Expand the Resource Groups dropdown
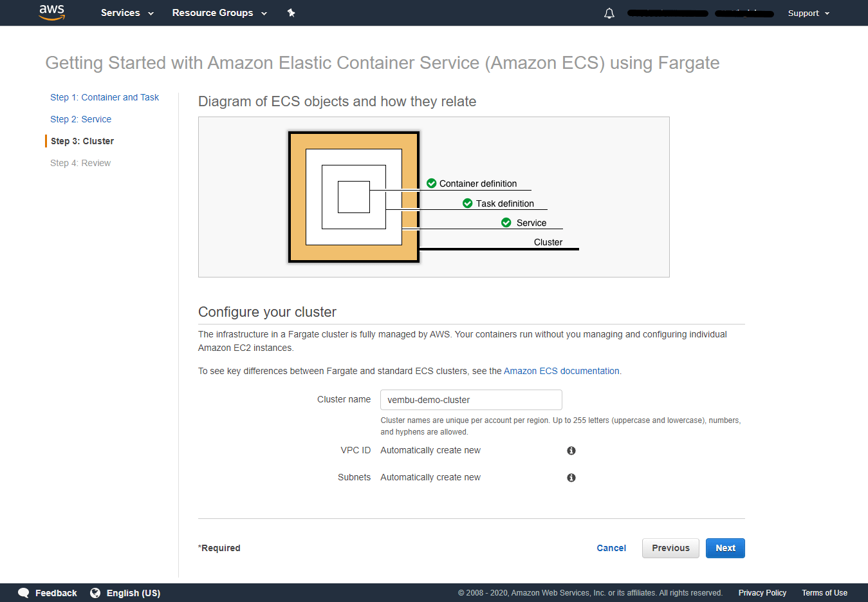868x602 pixels. [219, 13]
